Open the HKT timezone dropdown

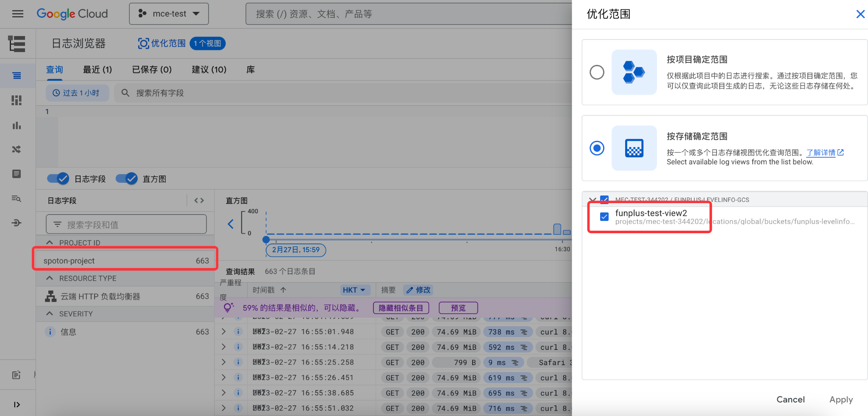click(355, 290)
